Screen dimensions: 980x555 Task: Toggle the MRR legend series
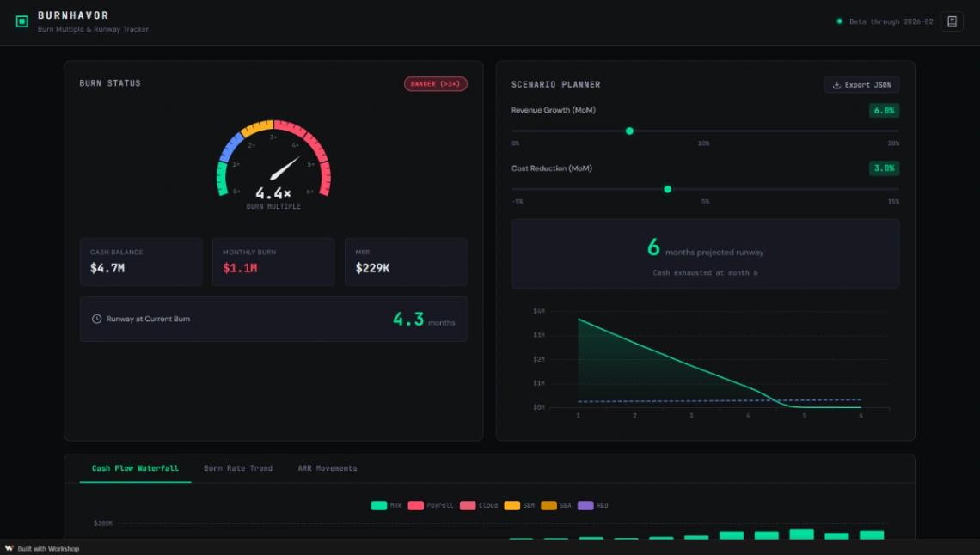(x=386, y=506)
